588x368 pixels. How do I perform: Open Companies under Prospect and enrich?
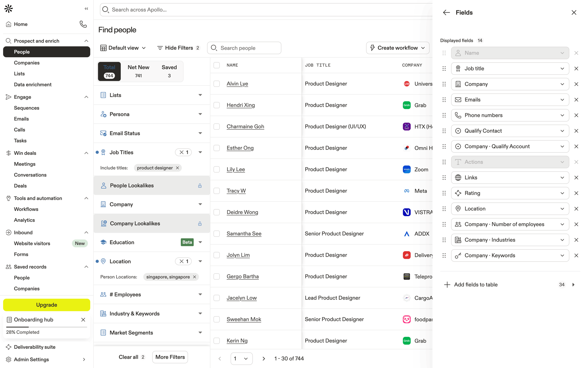pos(27,63)
